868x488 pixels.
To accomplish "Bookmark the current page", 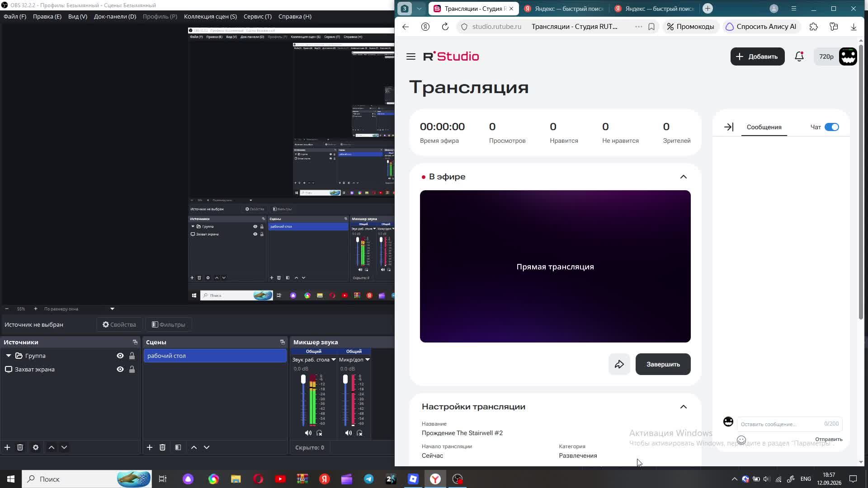I will click(651, 27).
